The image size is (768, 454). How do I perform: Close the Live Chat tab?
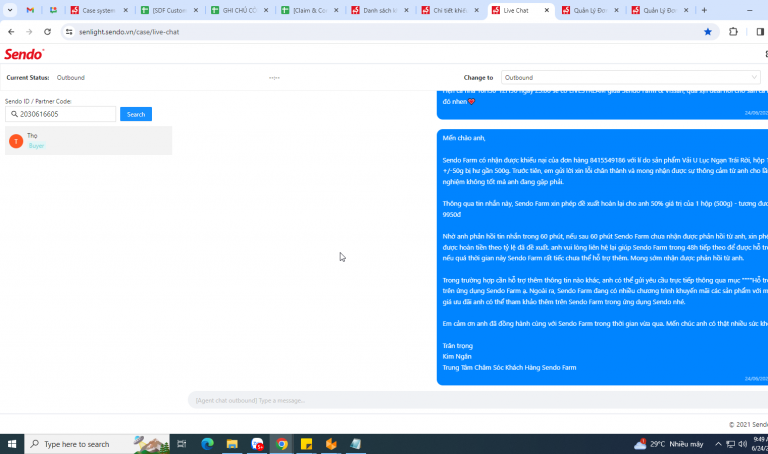(x=547, y=10)
